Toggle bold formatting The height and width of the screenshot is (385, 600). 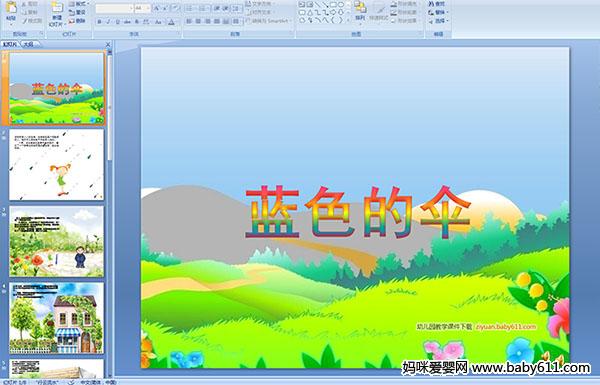(99, 22)
